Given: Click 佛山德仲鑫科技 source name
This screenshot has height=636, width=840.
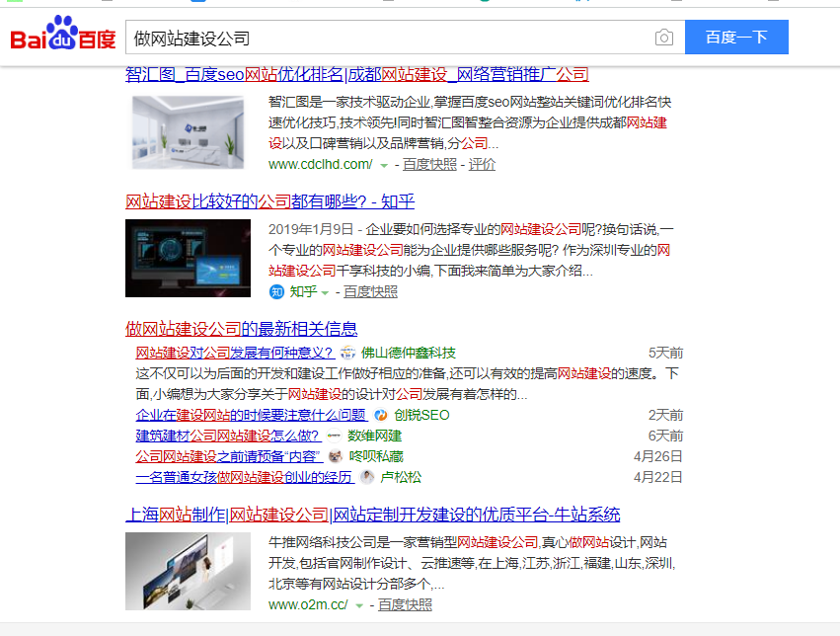Looking at the screenshot, I should point(409,354).
